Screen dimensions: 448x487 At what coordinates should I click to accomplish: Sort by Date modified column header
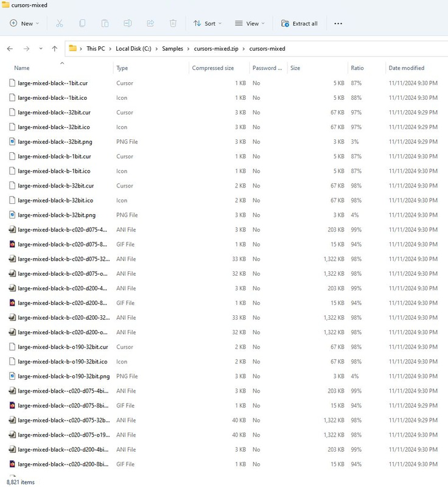point(407,68)
